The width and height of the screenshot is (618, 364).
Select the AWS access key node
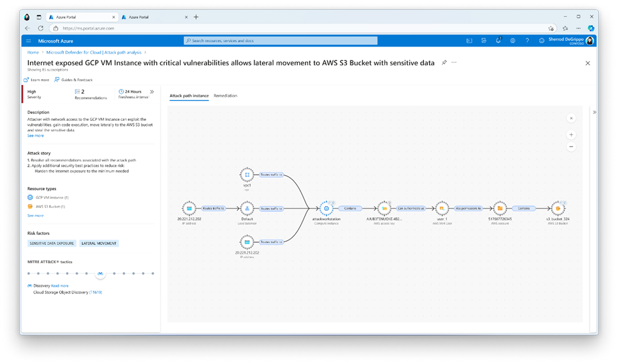coord(384,208)
